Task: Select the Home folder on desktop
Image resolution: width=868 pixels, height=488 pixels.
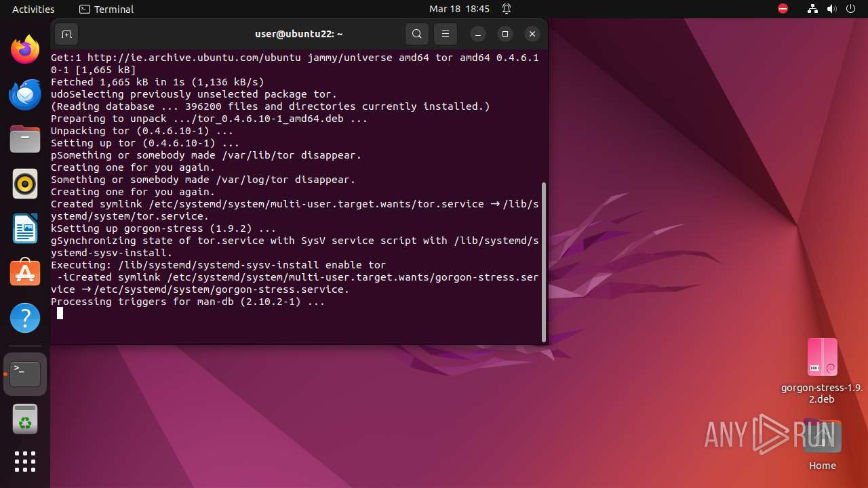Action: tap(822, 445)
